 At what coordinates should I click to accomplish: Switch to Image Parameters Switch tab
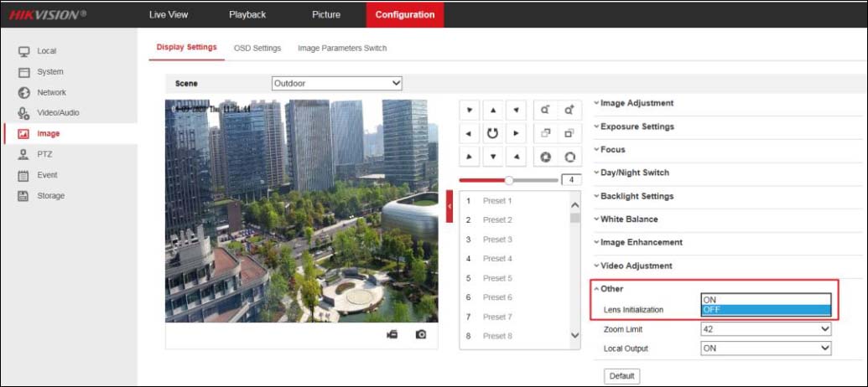[x=342, y=48]
